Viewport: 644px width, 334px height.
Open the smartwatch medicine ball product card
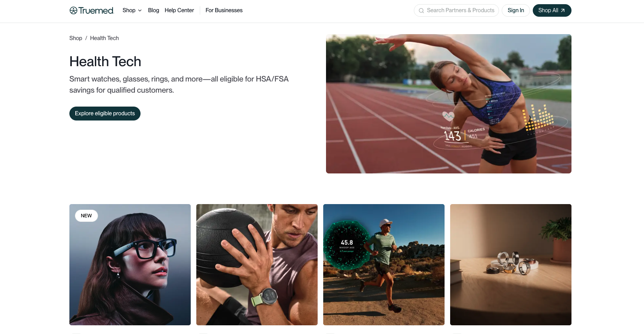[x=257, y=265]
